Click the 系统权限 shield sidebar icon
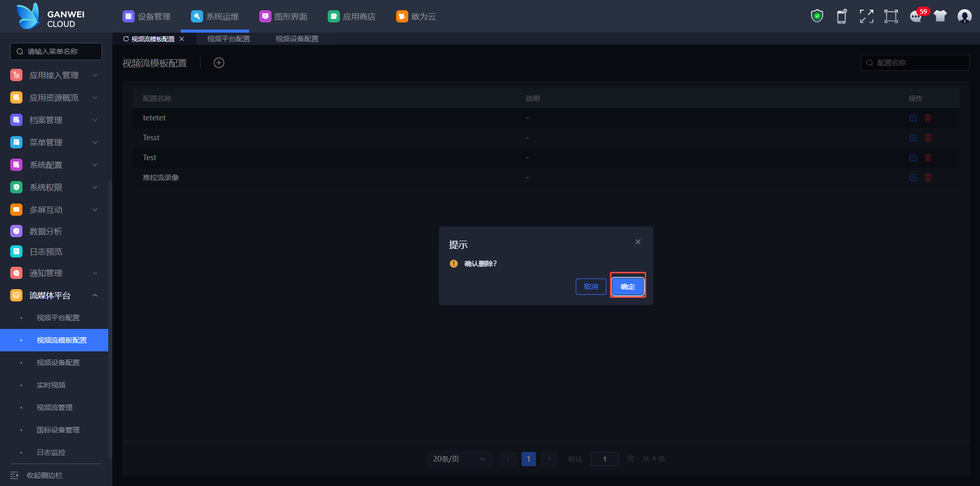 tap(16, 187)
